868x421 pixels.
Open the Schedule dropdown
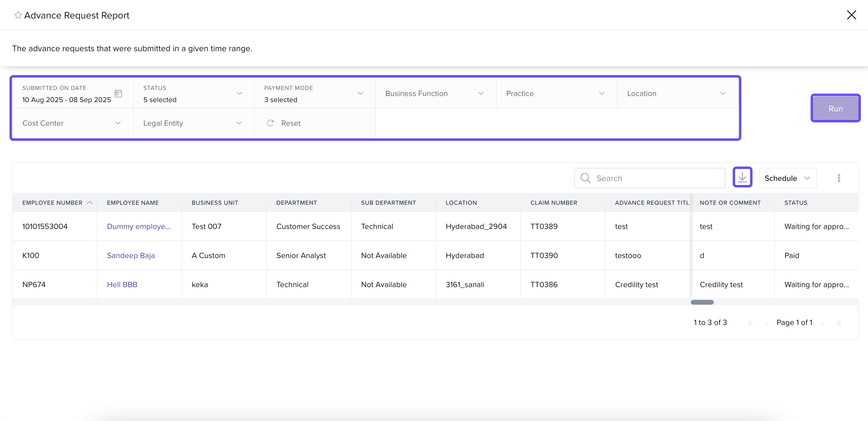(x=787, y=178)
